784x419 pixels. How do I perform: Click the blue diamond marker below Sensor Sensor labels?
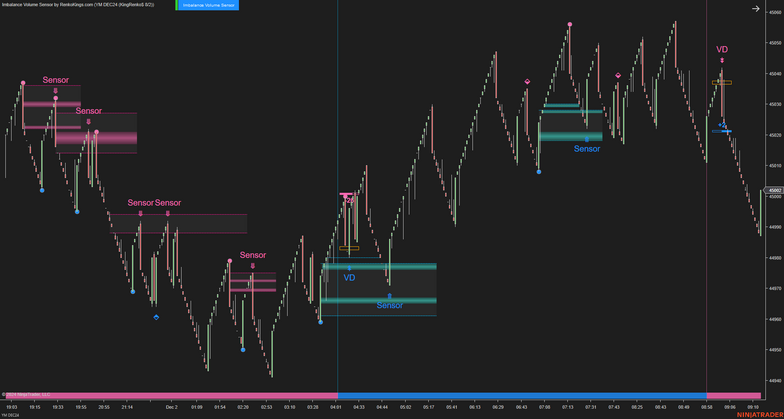click(156, 317)
